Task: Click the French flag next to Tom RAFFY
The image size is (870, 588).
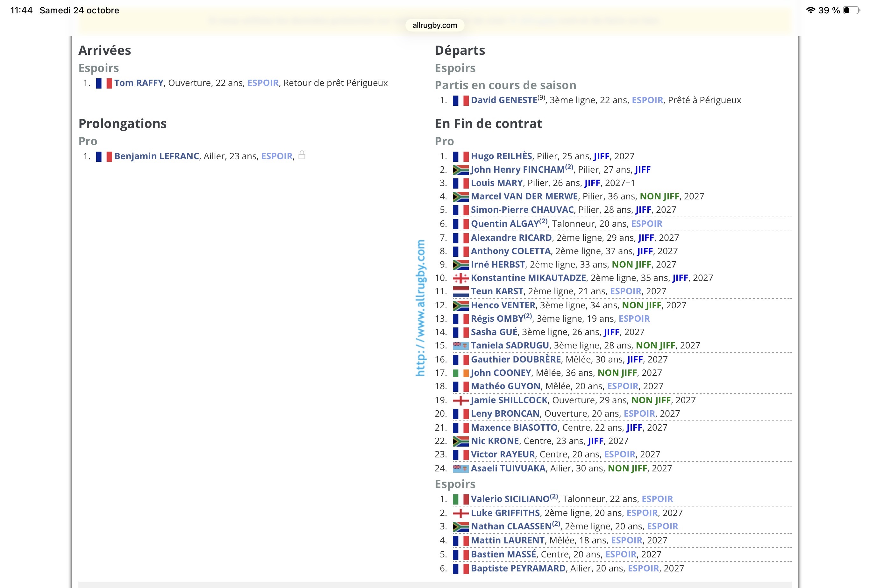Action: [104, 83]
